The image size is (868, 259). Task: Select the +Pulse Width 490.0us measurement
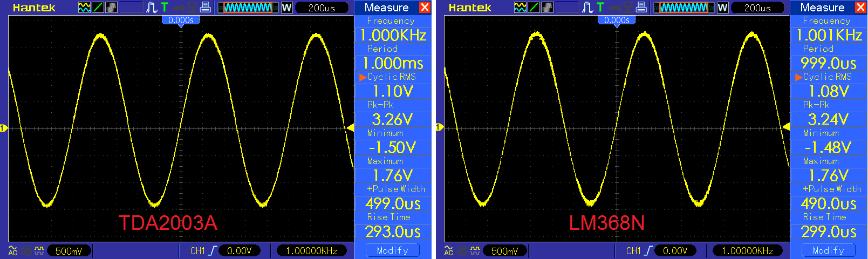pos(829,197)
